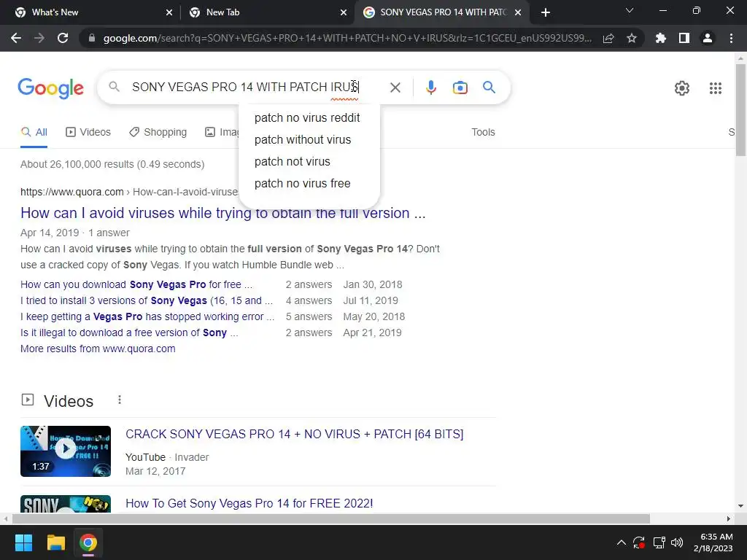This screenshot has height=560, width=747.
Task: Share this page from the address bar
Action: 608,38
